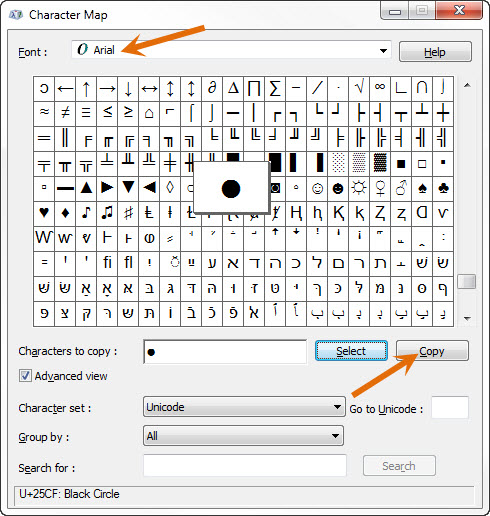The height and width of the screenshot is (516, 490).
Task: Click the Help button
Action: pos(435,52)
